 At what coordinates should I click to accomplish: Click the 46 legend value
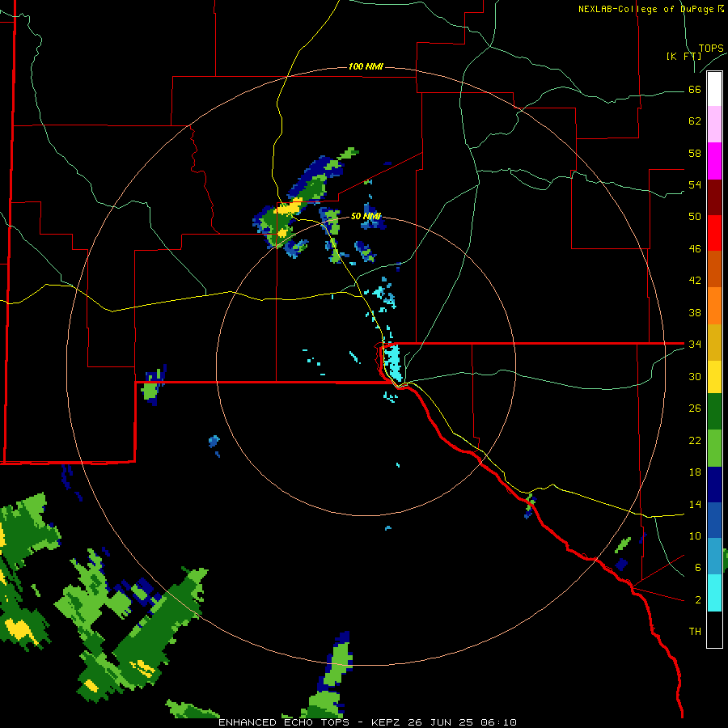point(695,249)
